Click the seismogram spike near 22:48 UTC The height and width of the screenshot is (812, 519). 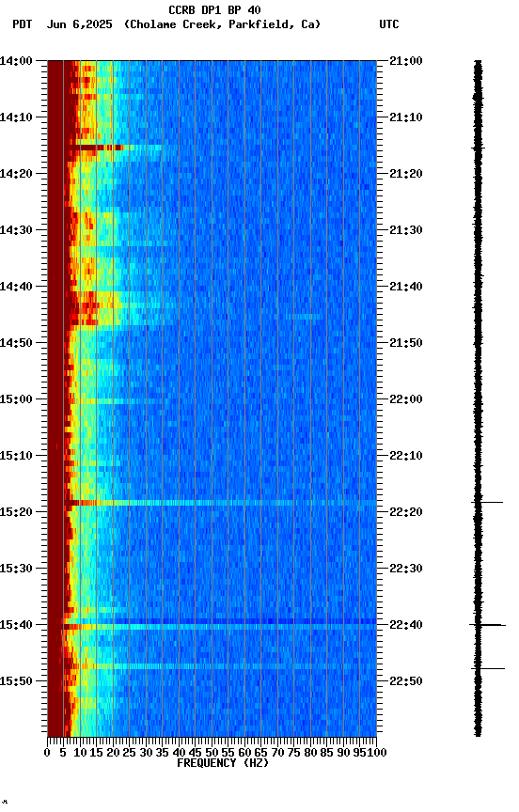(488, 669)
